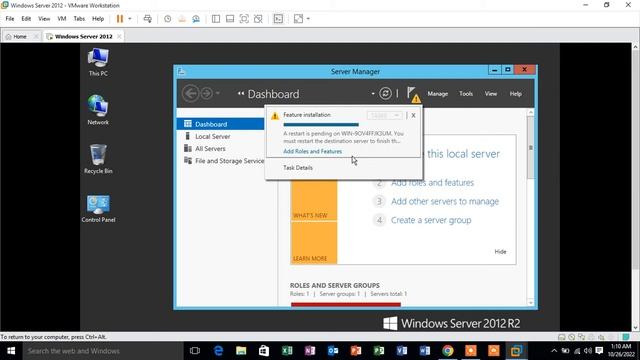
Task: Enter VMware full screen mode
Action: tap(244, 19)
